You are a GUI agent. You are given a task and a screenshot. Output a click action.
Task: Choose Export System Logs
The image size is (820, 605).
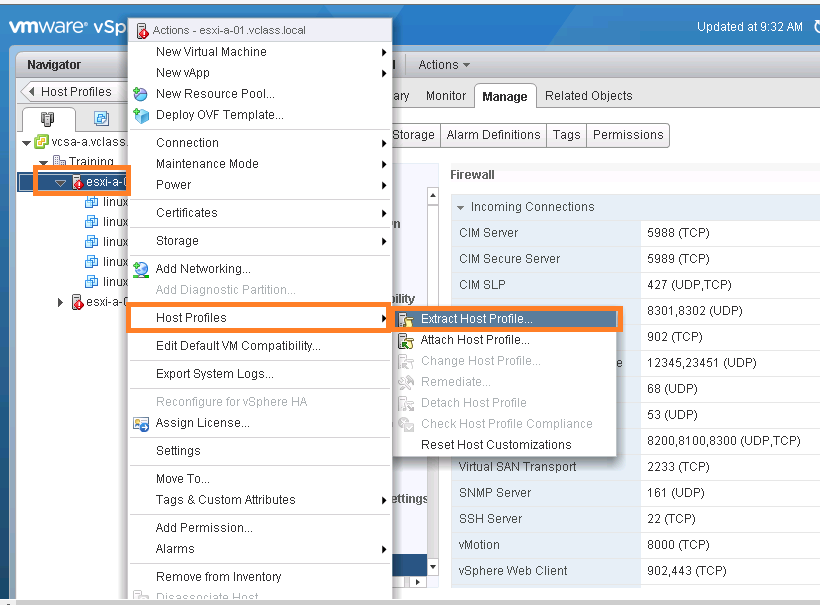pyautogui.click(x=260, y=374)
